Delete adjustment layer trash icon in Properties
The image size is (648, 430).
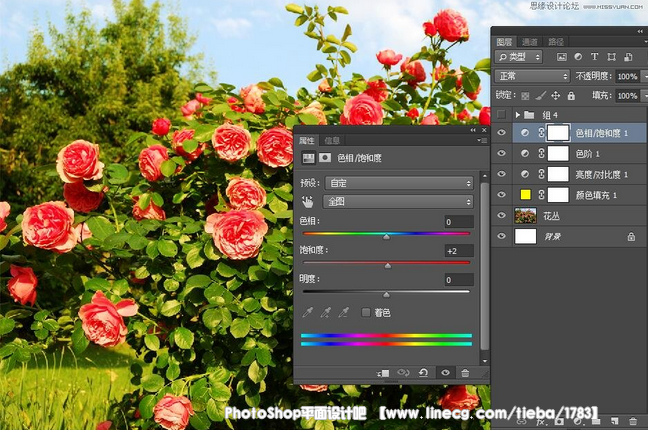point(465,373)
